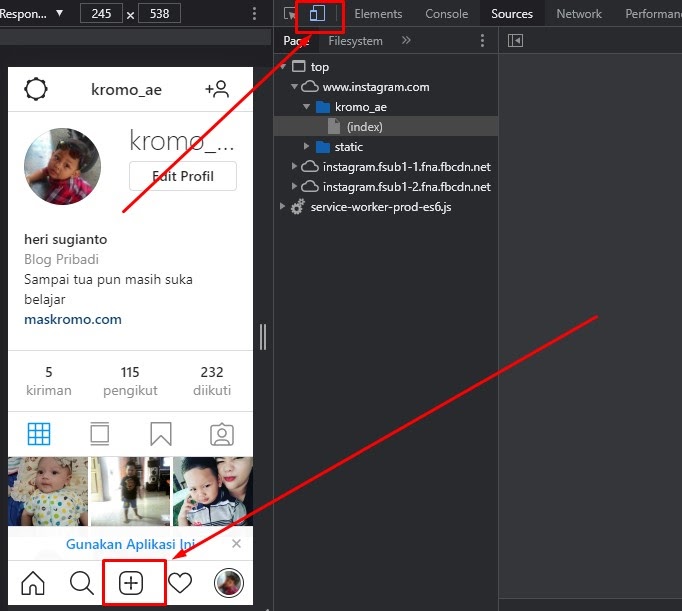Click the viewport height field 538
The image size is (682, 611).
pos(160,13)
